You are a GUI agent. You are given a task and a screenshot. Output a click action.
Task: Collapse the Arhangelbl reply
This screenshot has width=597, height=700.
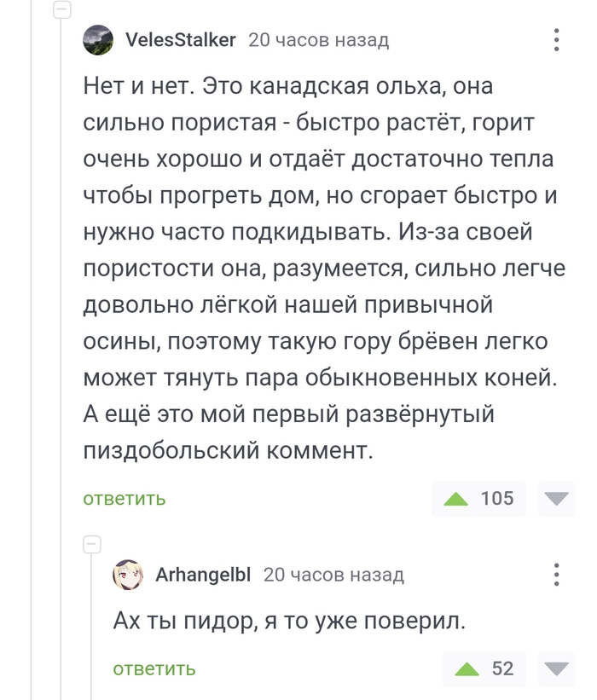tap(92, 544)
